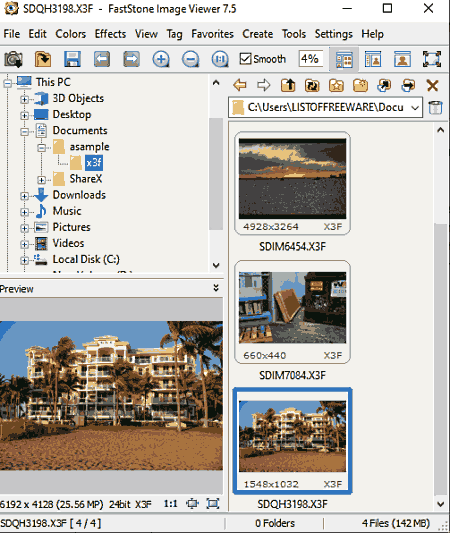This screenshot has height=533, width=450.
Task: Click the Acquire from scanner camera icon
Action: (13, 59)
